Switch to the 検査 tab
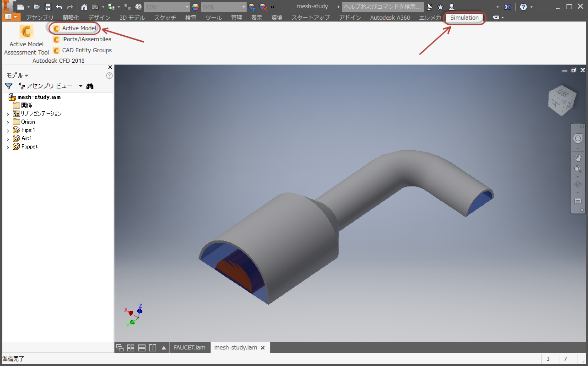Image resolution: width=588 pixels, height=366 pixels. click(x=191, y=18)
